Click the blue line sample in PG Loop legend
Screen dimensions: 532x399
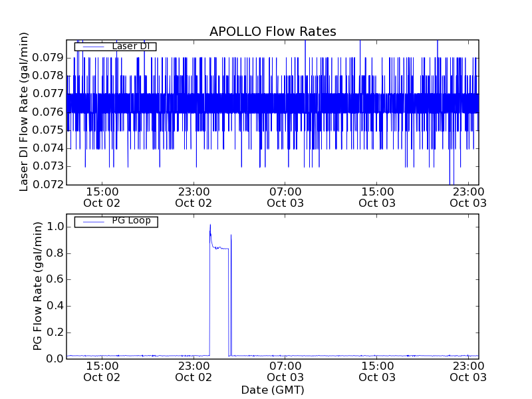tap(93, 222)
